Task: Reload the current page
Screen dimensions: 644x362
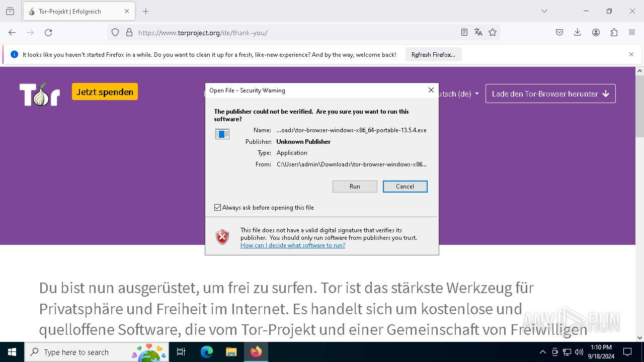Action: pyautogui.click(x=48, y=33)
